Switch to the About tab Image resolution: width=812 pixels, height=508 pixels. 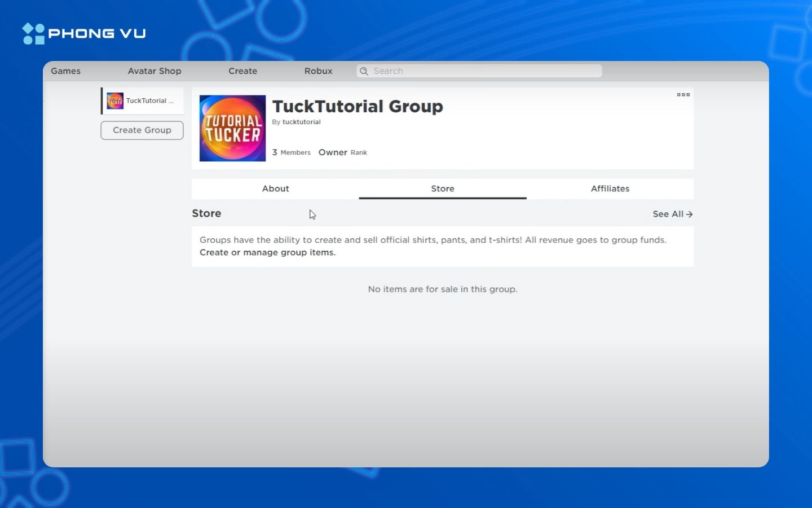(x=275, y=189)
